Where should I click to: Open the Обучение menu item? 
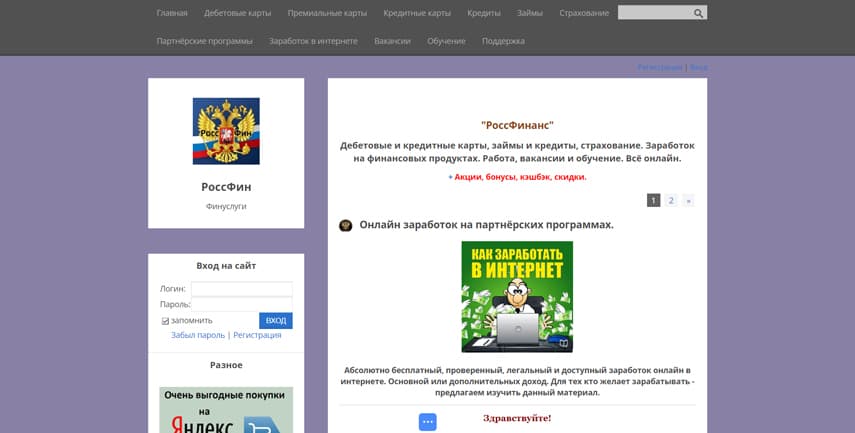(446, 41)
